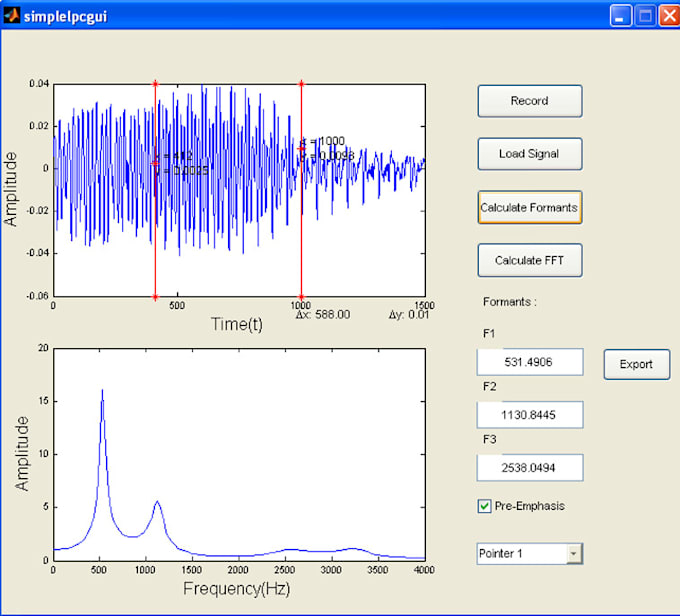The height and width of the screenshot is (616, 680).
Task: Click the first formant peak near 500 Hz
Action: 102,390
